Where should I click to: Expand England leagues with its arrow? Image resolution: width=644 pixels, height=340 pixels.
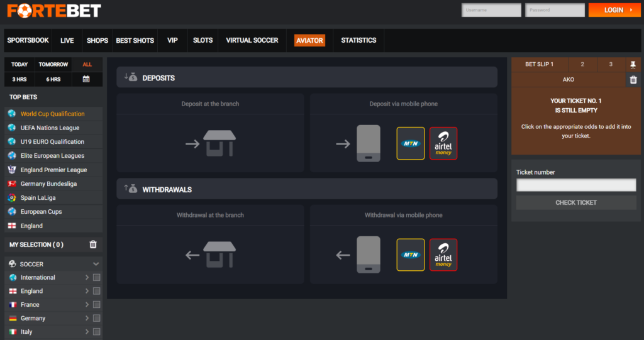(87, 291)
